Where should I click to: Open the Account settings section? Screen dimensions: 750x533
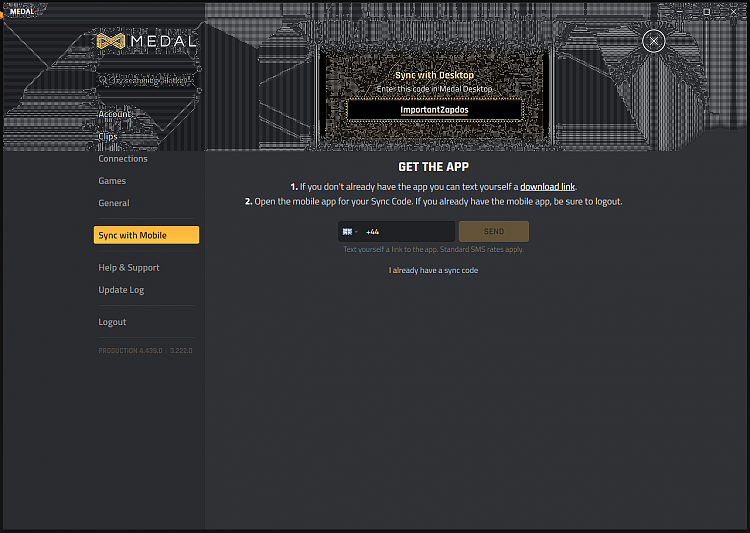click(114, 114)
